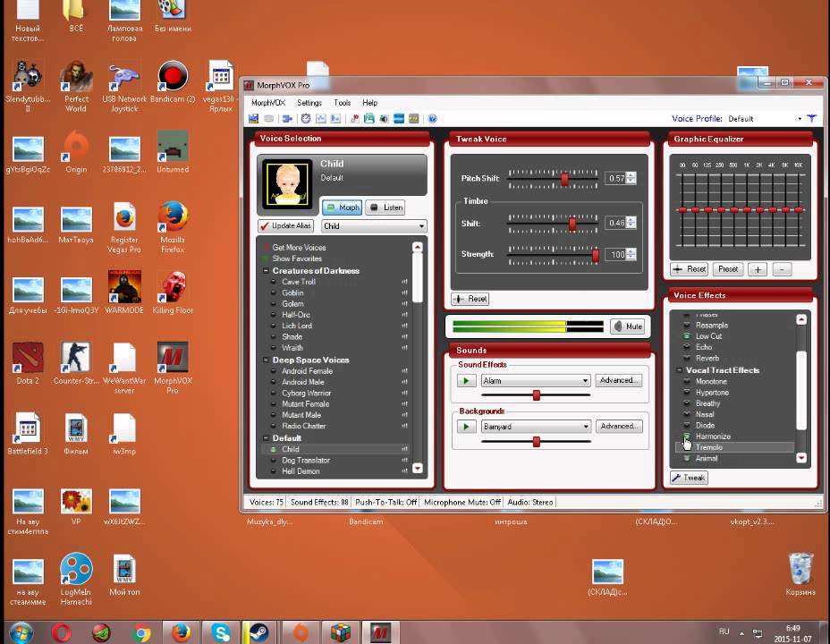830x644 pixels.
Task: Click the help question mark toolbar icon
Action: tap(433, 118)
